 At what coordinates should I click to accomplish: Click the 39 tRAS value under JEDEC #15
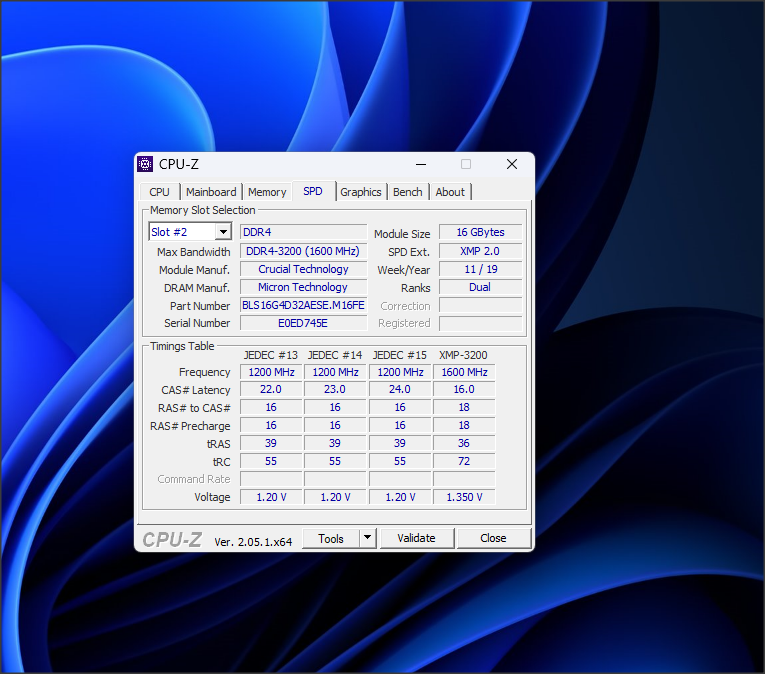pos(400,443)
